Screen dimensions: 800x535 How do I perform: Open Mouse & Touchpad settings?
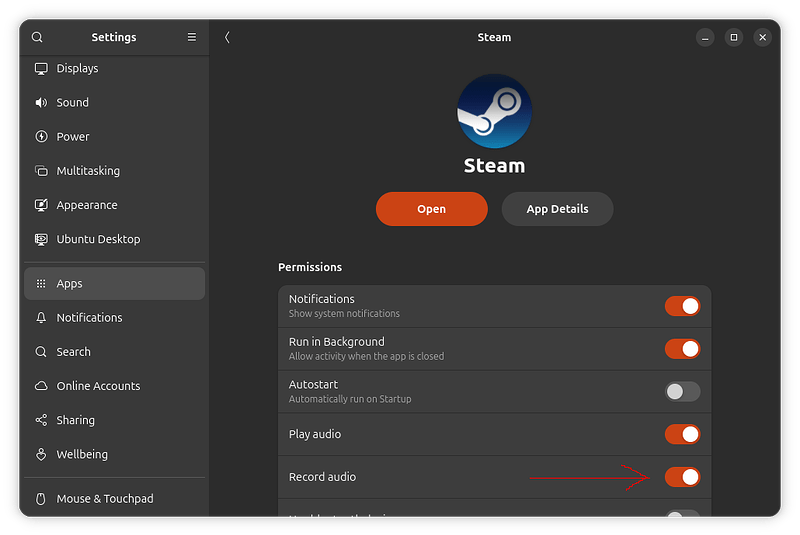[x=104, y=499]
